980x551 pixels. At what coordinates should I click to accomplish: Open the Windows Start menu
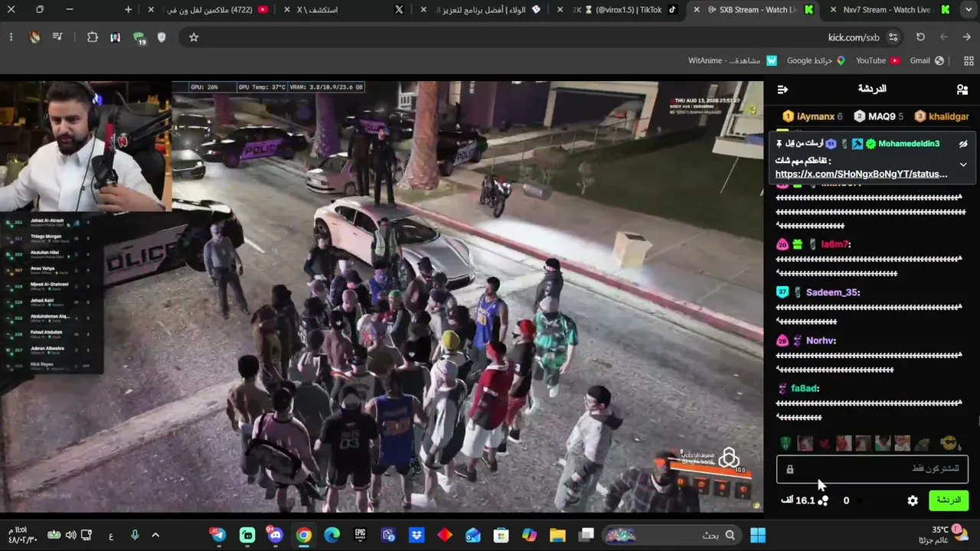pos(758,535)
